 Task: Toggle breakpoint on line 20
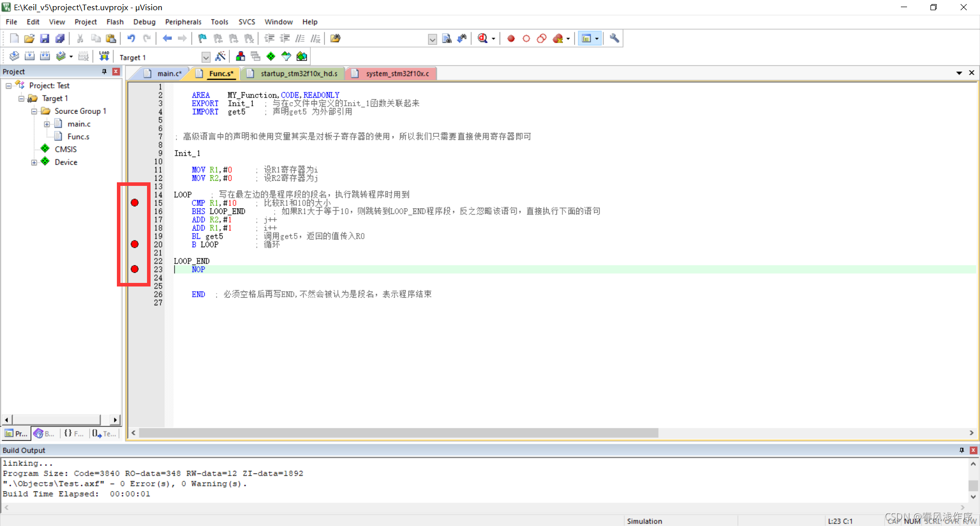coord(135,244)
